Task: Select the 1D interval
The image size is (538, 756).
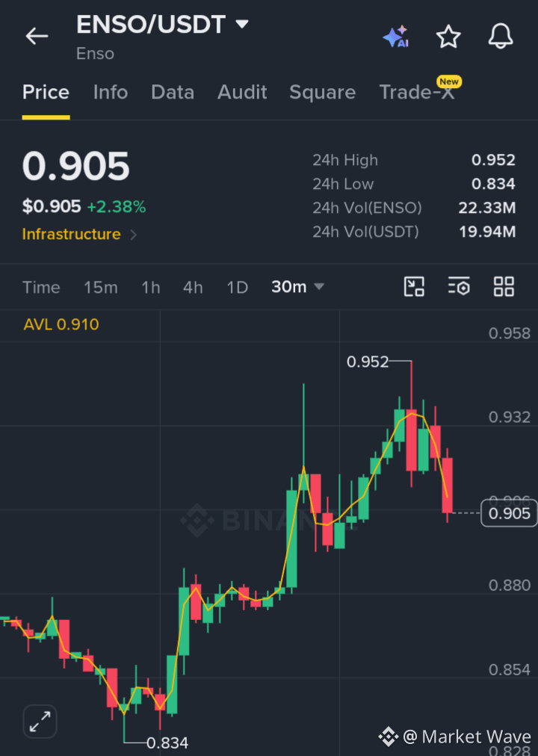Action: tap(237, 288)
